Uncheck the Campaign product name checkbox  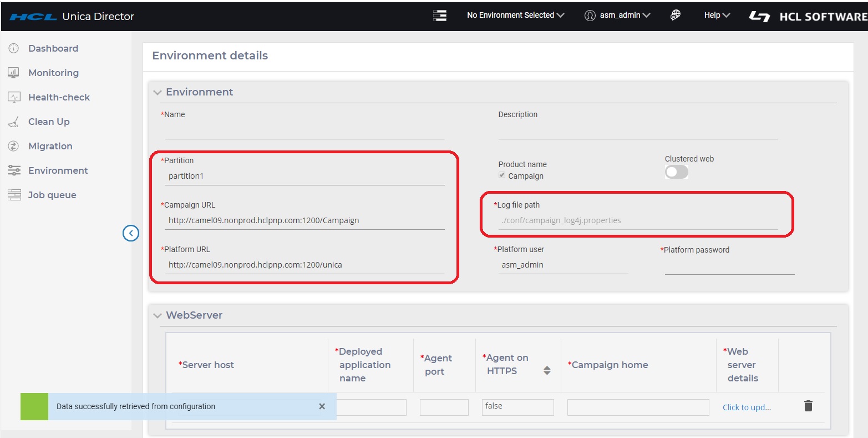[x=501, y=175]
